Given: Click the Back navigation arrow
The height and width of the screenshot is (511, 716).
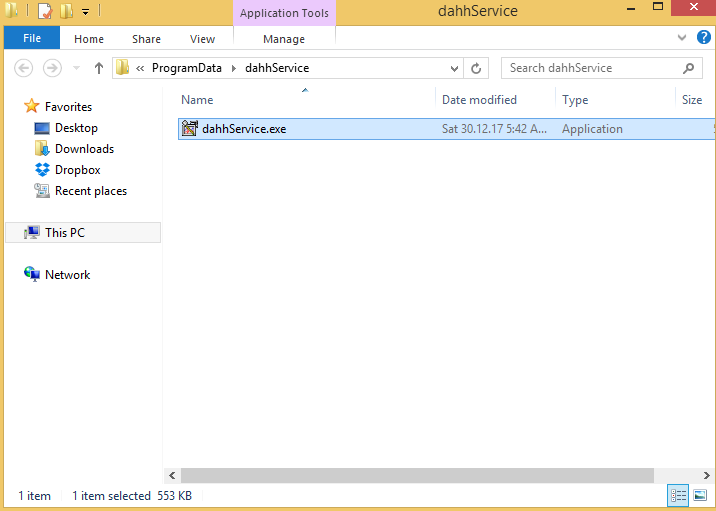Looking at the screenshot, I should tap(24, 68).
